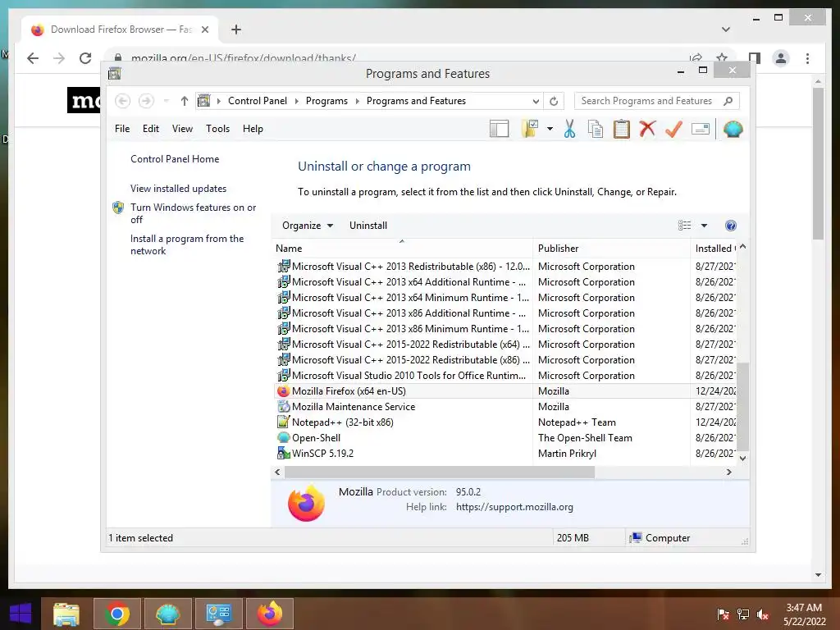Click the muted volume tray icon
840x630 pixels.
(763, 614)
